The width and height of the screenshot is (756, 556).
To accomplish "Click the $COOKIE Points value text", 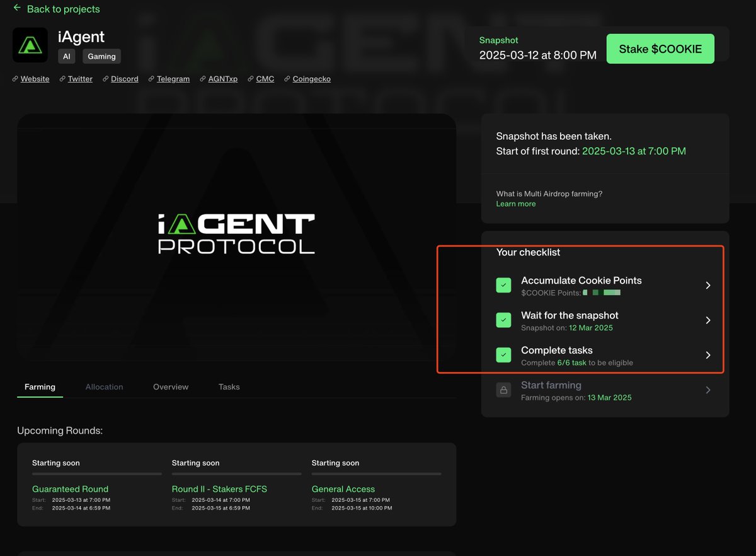I will coord(571,293).
